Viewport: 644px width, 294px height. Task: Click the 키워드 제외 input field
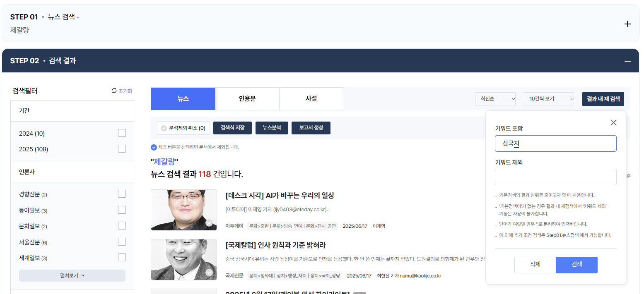click(555, 177)
